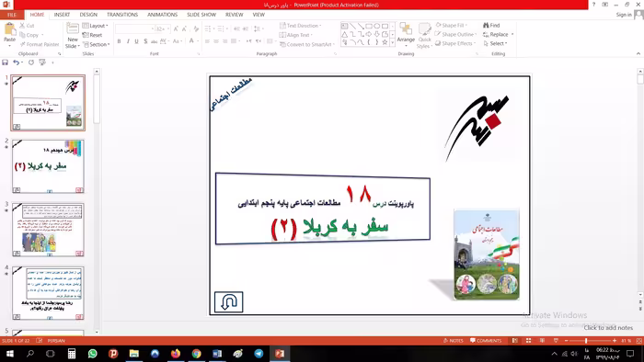Toggle center alignment paragraph button
Image resolution: width=644 pixels, height=362 pixels.
216,41
